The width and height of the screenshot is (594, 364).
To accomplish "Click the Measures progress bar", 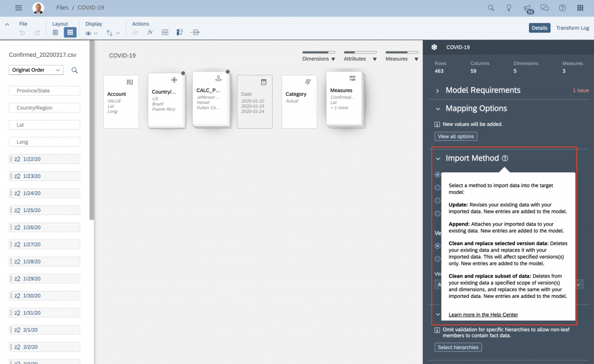I will [402, 52].
